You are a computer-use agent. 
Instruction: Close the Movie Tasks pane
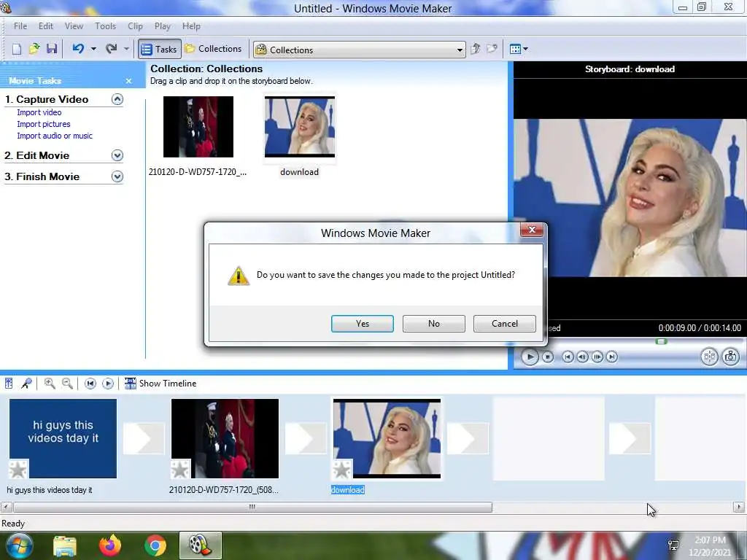[x=128, y=81]
